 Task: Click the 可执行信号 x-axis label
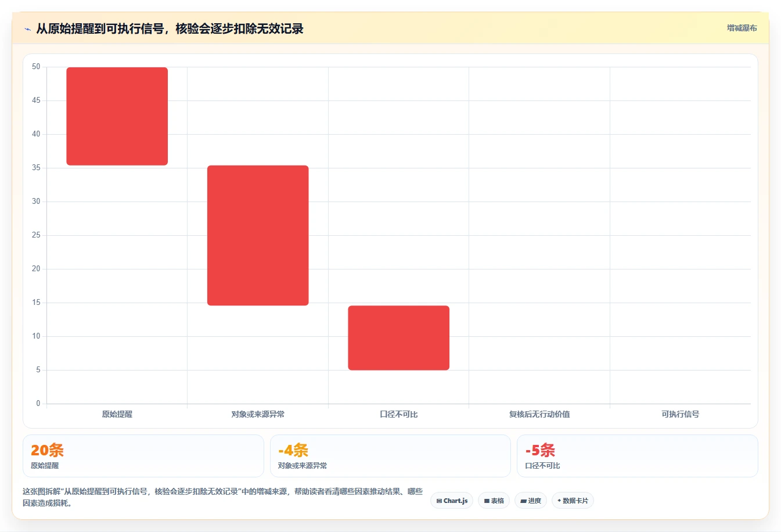[681, 414]
